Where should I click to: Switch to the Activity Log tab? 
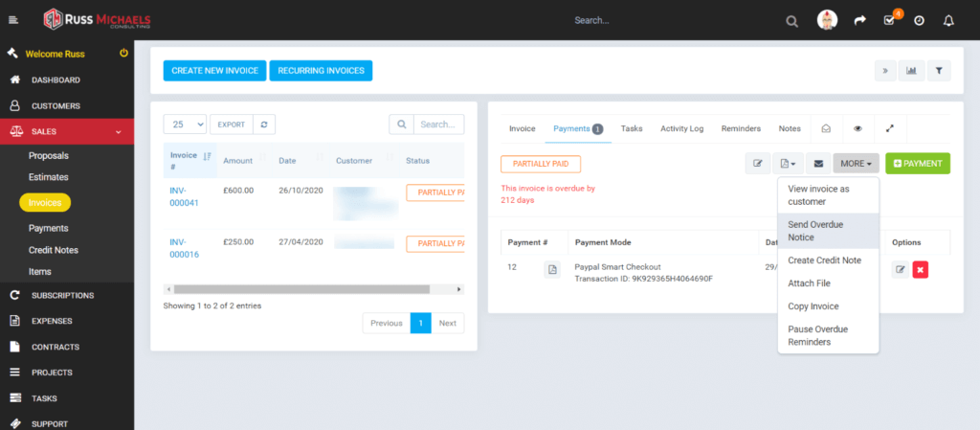coord(681,128)
